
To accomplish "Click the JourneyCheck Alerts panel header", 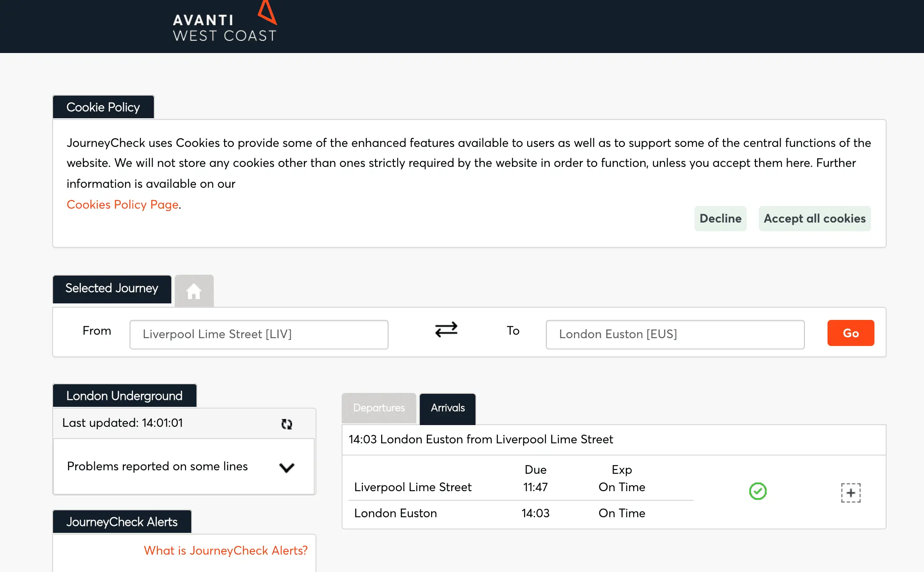I will click(x=122, y=522).
